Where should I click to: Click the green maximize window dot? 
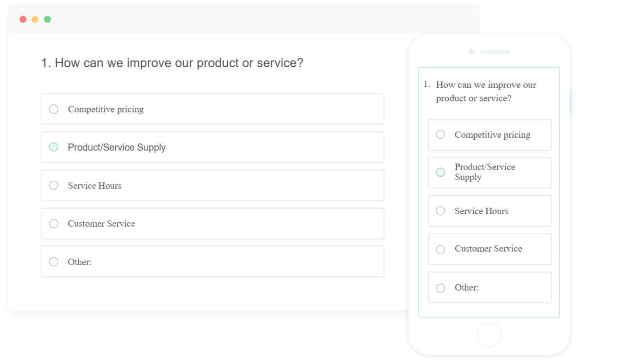click(x=48, y=19)
